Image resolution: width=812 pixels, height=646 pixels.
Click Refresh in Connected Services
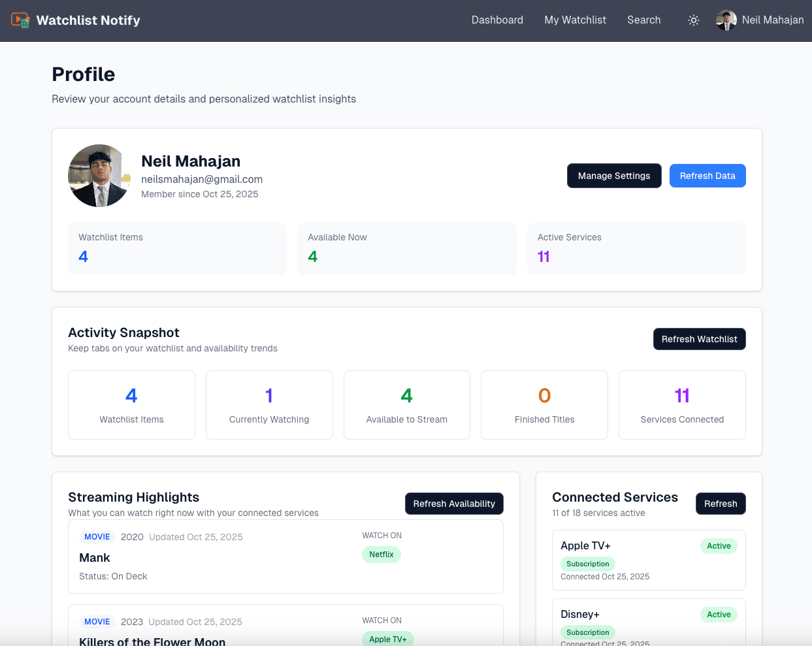click(720, 504)
